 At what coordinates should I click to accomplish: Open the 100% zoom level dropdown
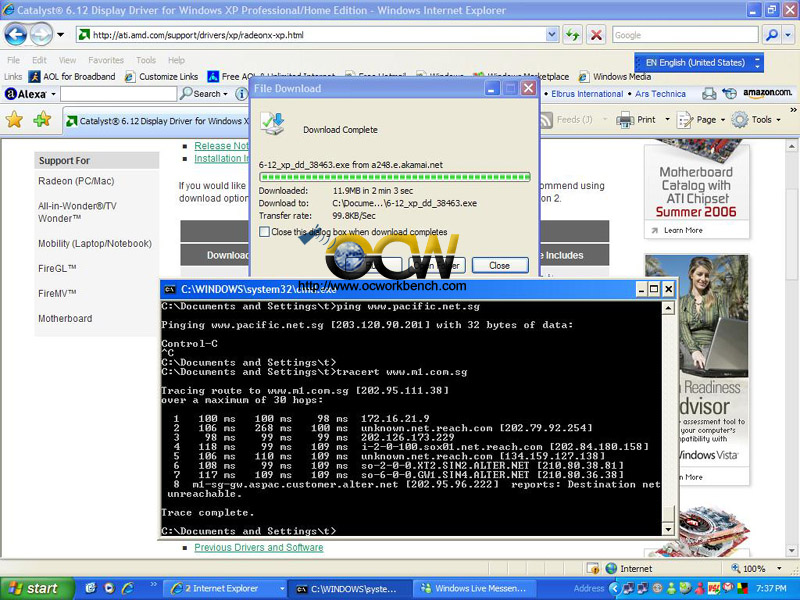[x=779, y=568]
